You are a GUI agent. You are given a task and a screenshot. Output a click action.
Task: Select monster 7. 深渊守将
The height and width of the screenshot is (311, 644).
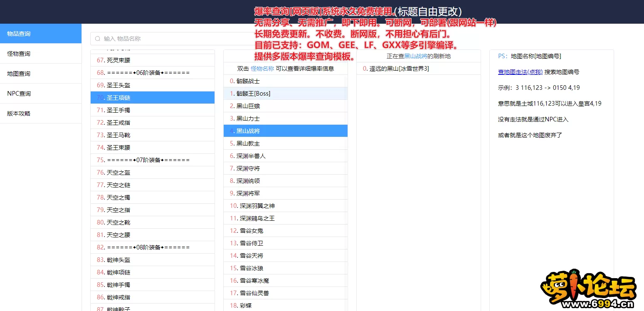tap(286, 168)
